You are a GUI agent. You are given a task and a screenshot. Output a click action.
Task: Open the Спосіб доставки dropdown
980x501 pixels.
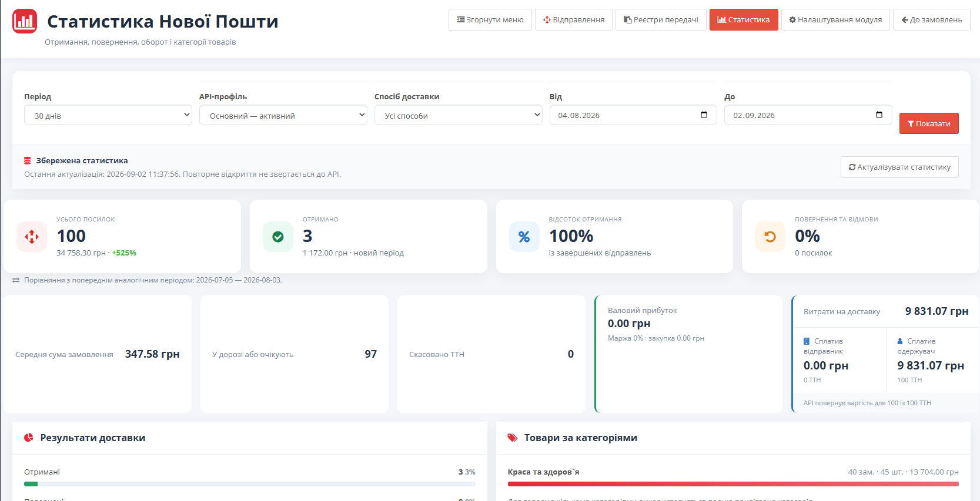pyautogui.click(x=459, y=115)
